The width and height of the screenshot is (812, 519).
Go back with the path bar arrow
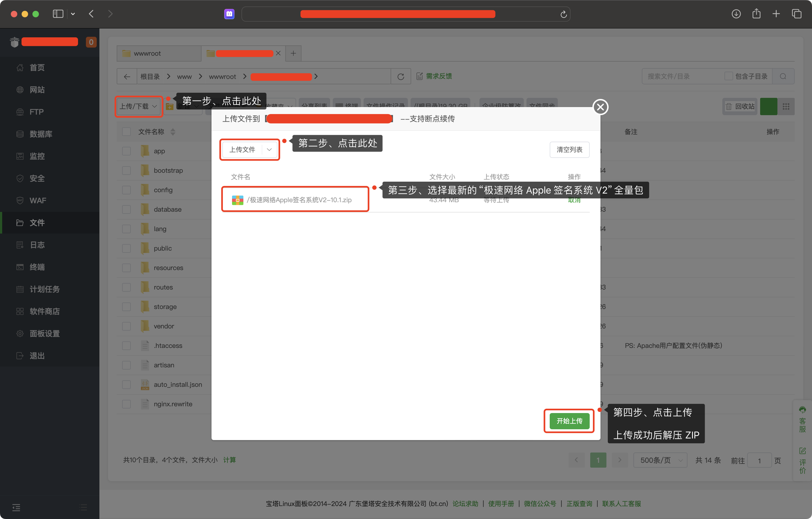tap(127, 76)
